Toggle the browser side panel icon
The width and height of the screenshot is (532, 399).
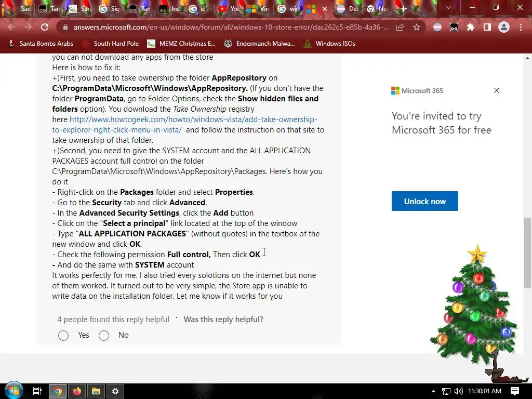pyautogui.click(x=487, y=27)
